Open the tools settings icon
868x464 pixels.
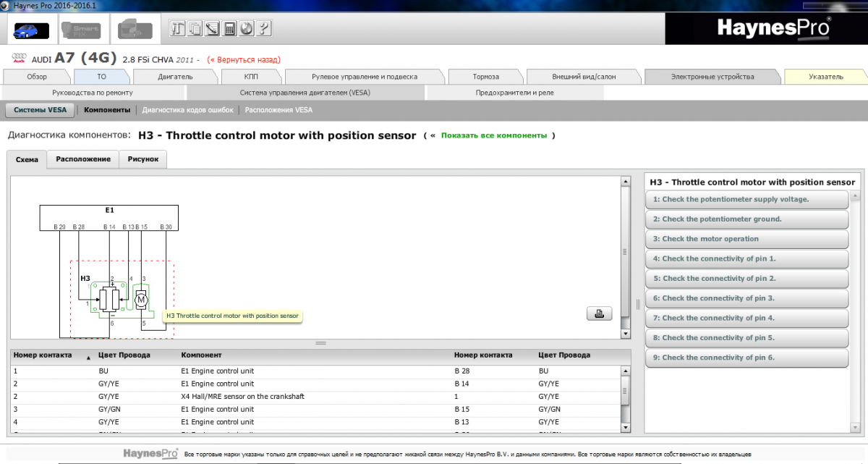coord(178,29)
